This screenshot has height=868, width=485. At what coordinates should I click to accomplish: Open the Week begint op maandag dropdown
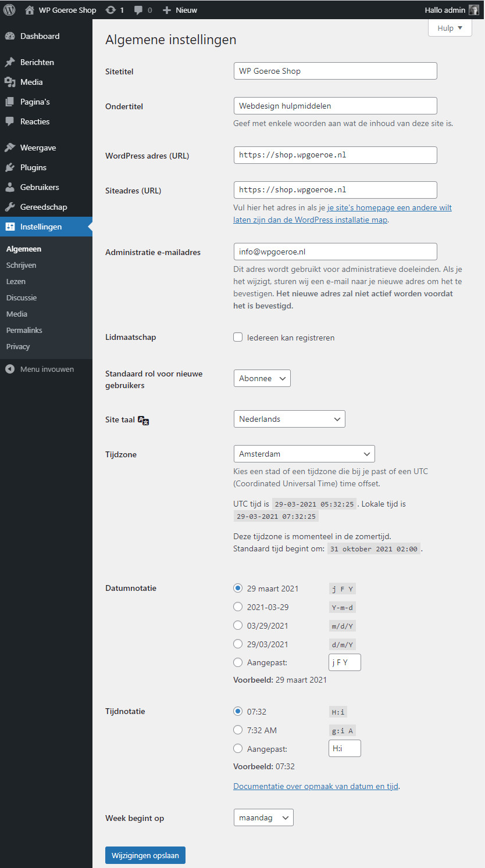coord(263,817)
